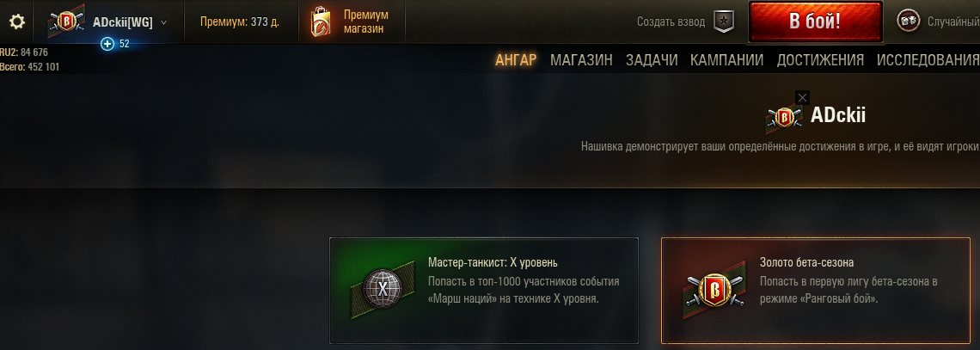The width and height of the screenshot is (980, 350).
Task: Go to the ЗАДАЧИ tab
Action: pyautogui.click(x=652, y=60)
